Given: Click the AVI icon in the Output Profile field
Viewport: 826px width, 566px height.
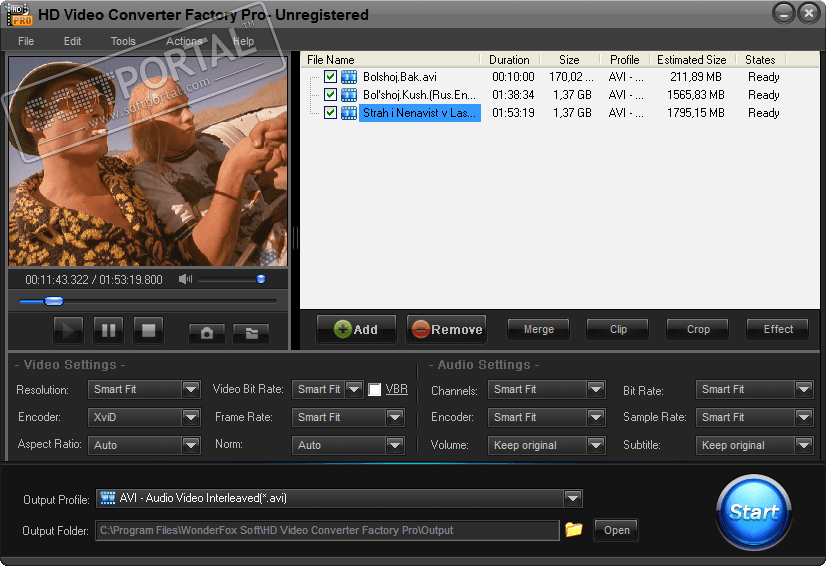Looking at the screenshot, I should (108, 498).
